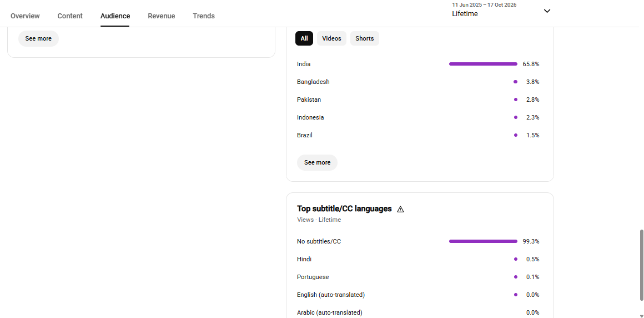Click the Arabic (auto-translated) row
The image size is (644, 318).
[418, 312]
